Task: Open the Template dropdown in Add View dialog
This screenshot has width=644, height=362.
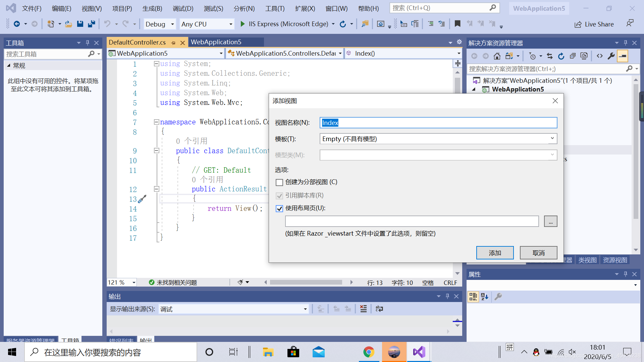Action: 552,138
